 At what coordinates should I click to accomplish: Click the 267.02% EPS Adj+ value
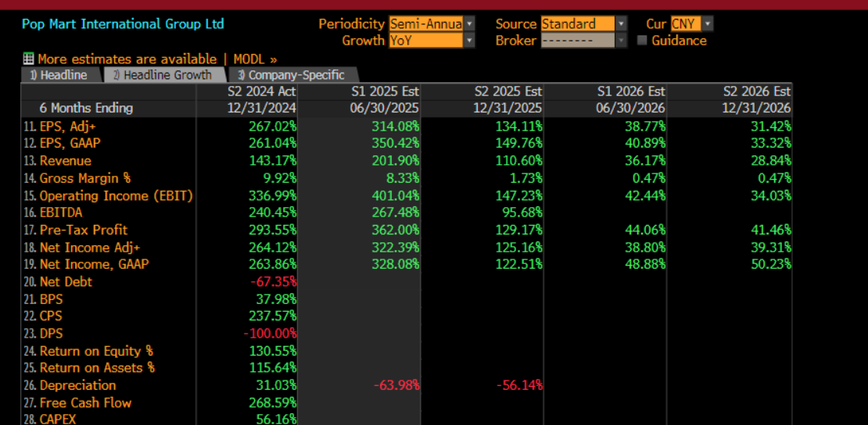pos(272,127)
